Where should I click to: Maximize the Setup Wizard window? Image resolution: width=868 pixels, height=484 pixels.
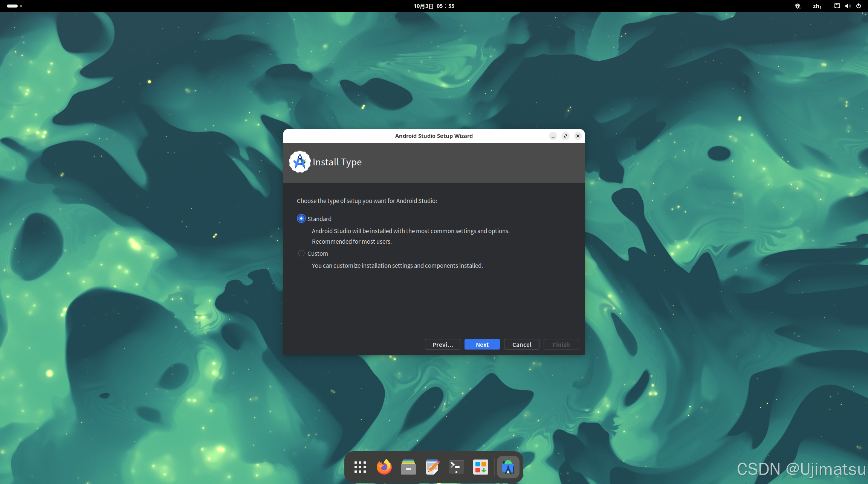(565, 136)
